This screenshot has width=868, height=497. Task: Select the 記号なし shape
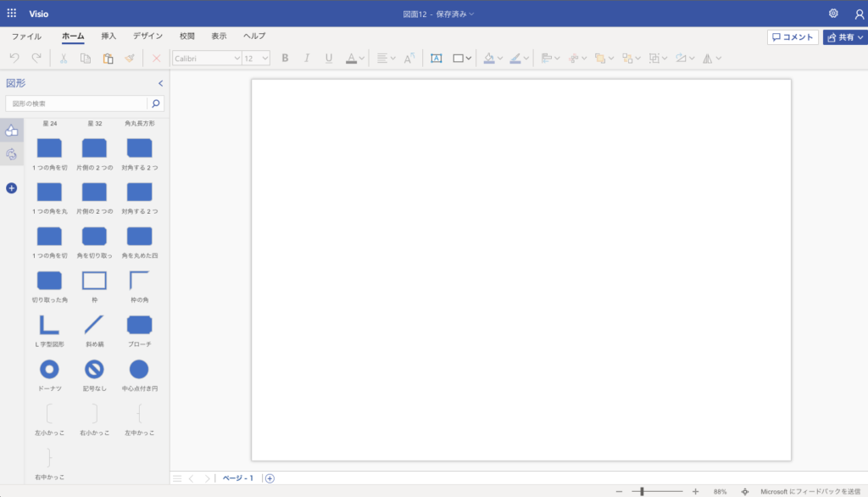pyautogui.click(x=94, y=369)
